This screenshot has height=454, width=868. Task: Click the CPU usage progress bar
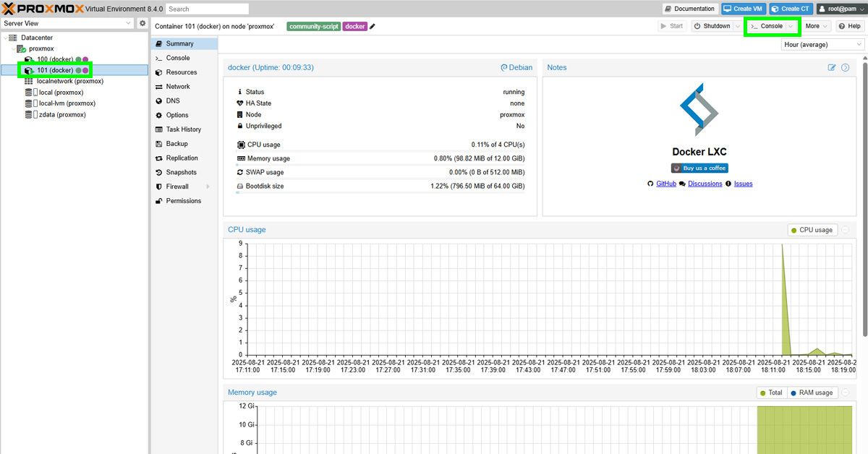380,150
